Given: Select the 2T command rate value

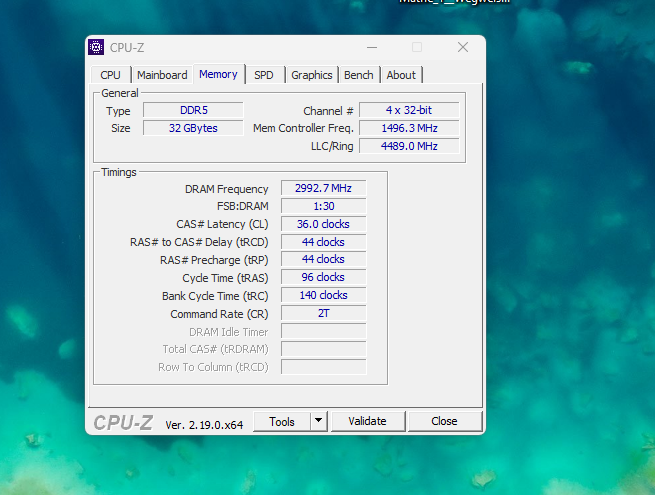Looking at the screenshot, I should (x=323, y=313).
